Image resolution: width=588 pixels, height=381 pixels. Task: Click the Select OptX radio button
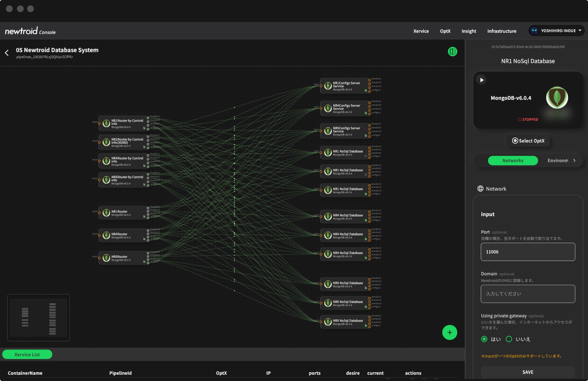pos(515,141)
